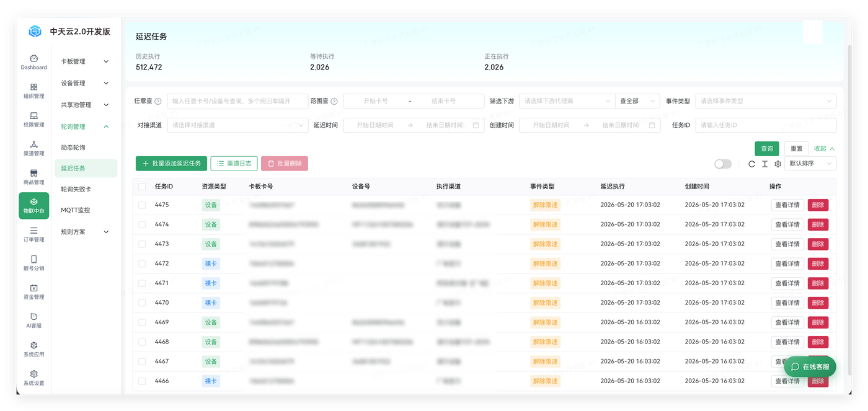The image size is (868, 411).
Task: Click the help icon next to 任意查
Action: [158, 101]
